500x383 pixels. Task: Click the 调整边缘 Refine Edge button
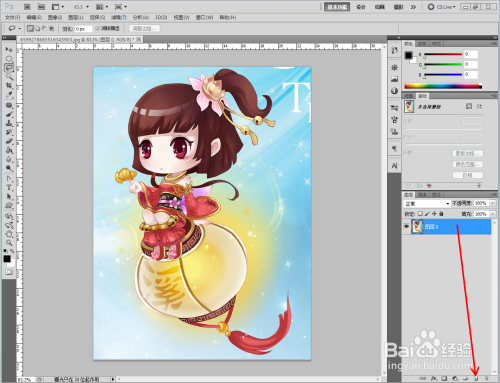click(144, 29)
